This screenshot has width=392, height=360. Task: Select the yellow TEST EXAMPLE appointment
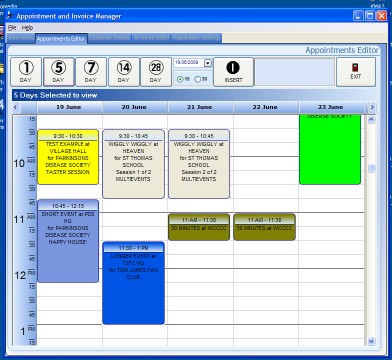point(68,157)
